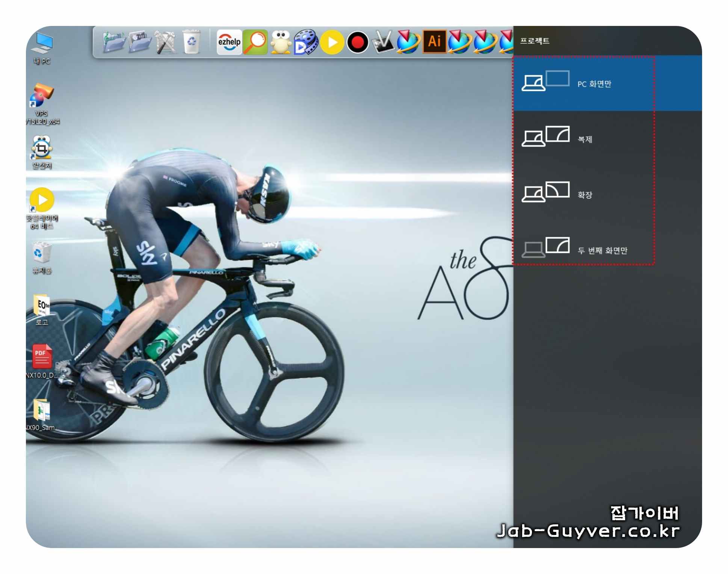Viewport: 728px width, 574px height.
Task: Select 확장 display mode
Action: pyautogui.click(x=585, y=194)
